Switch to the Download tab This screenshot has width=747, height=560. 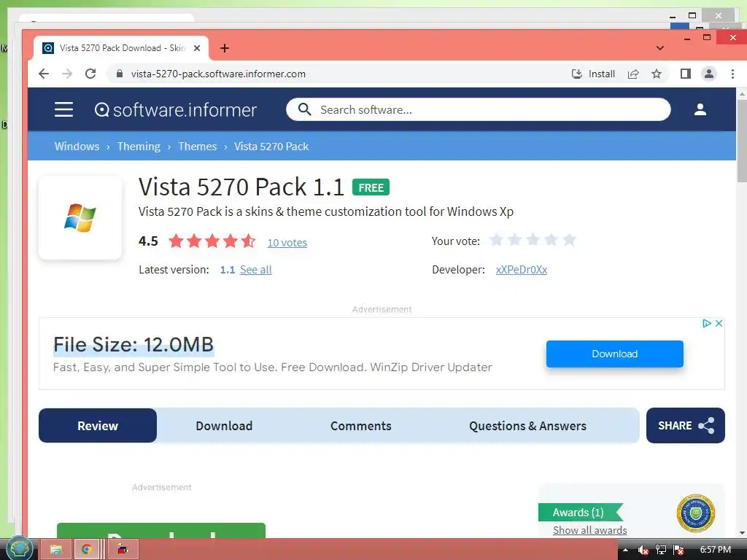click(224, 426)
